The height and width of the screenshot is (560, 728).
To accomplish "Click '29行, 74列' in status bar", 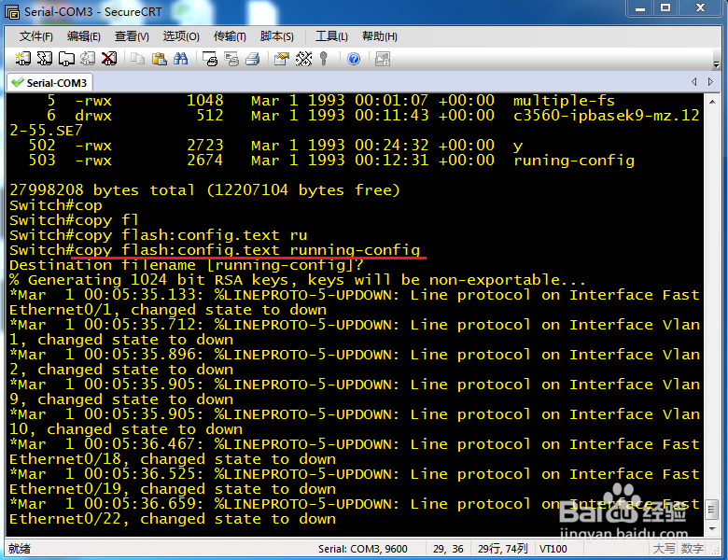I will click(x=503, y=549).
